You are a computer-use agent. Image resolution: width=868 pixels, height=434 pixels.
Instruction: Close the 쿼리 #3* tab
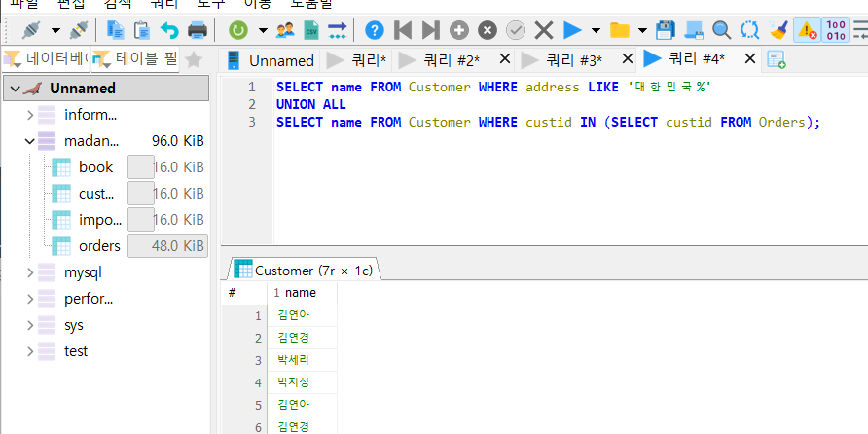[627, 58]
